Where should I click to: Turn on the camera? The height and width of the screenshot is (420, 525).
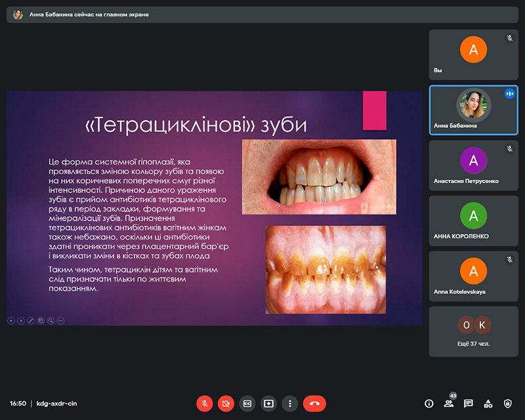226,404
